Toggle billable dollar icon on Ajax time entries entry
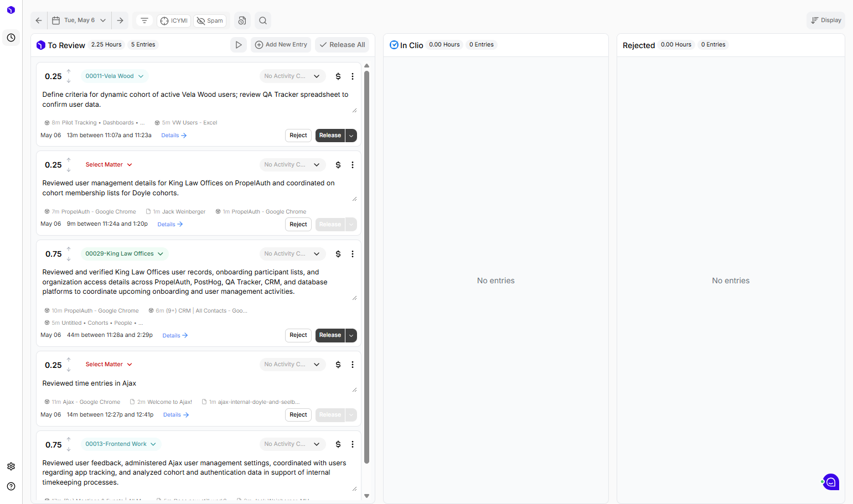 [338, 365]
